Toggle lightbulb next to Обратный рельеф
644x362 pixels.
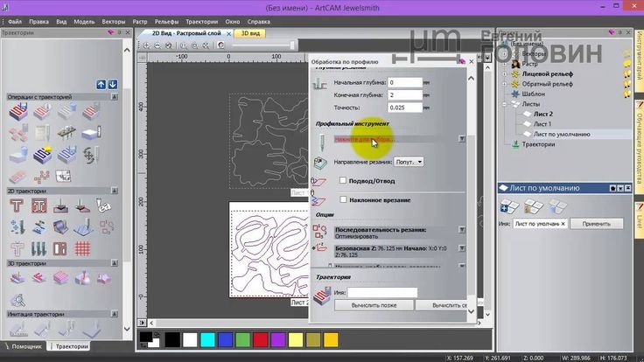[x=628, y=84]
